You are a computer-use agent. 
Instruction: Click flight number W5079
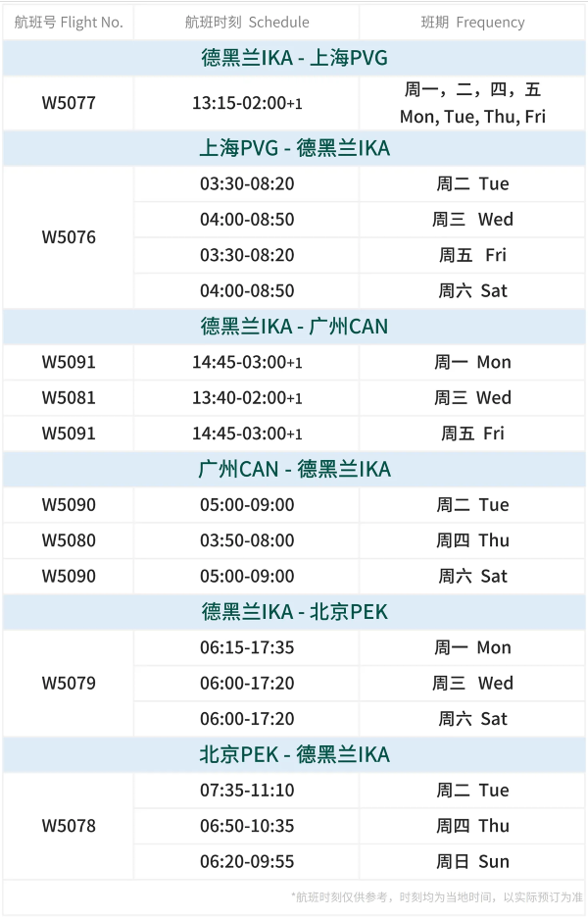(x=69, y=683)
